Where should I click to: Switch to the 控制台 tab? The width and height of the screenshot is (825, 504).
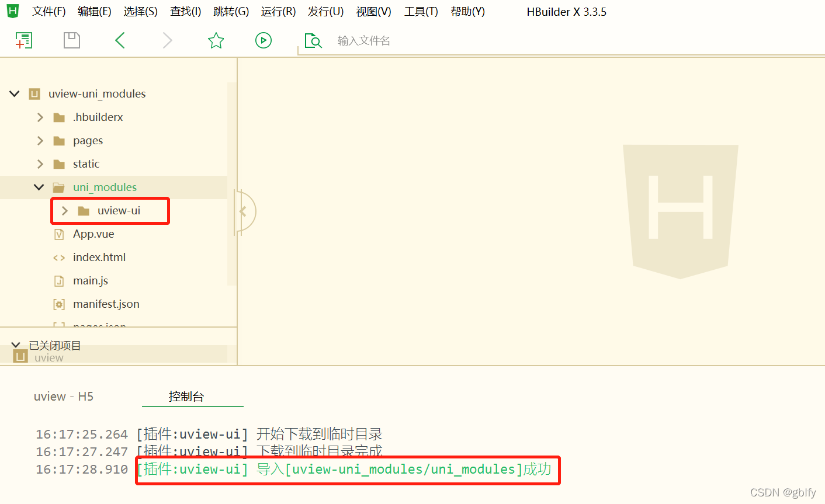coord(186,397)
